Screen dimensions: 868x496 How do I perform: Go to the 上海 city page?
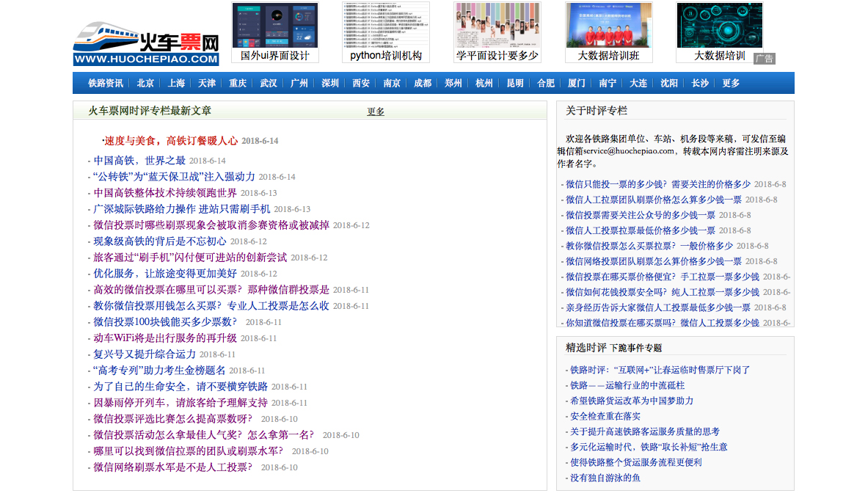point(176,83)
